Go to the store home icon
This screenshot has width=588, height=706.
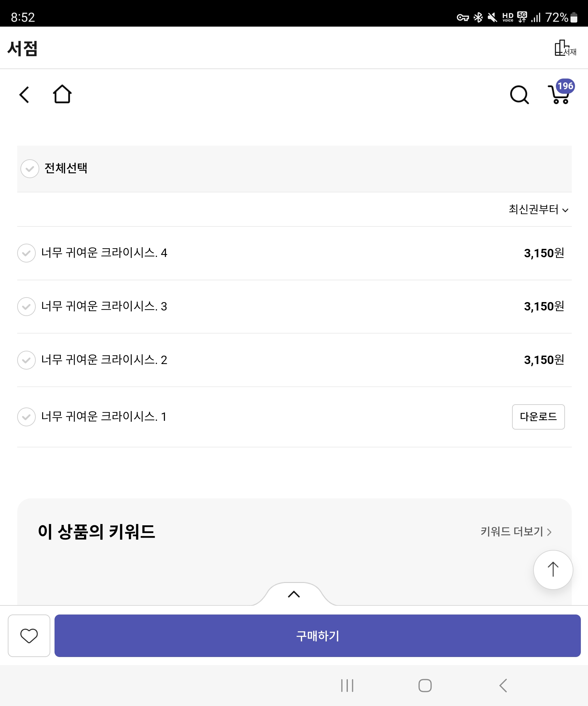62,94
